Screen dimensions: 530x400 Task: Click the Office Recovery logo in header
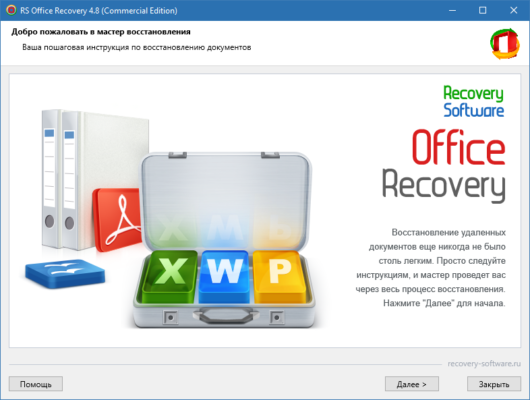point(505,44)
